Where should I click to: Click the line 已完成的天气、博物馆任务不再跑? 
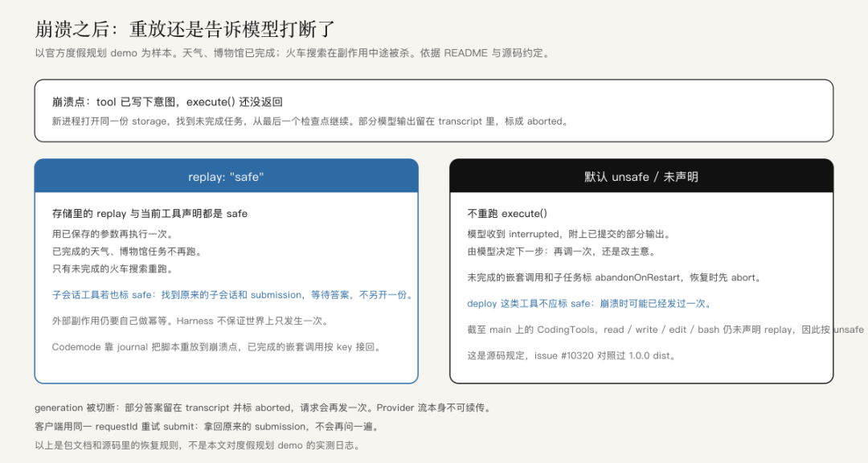[127, 252]
